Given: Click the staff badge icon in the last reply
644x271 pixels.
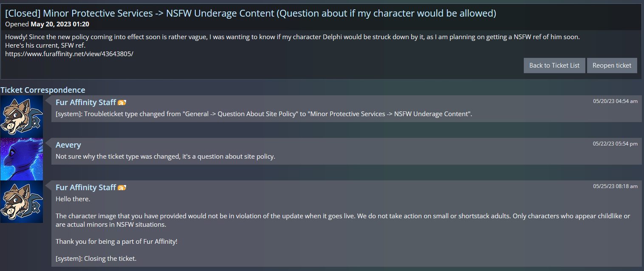Looking at the screenshot, I should pyautogui.click(x=122, y=188).
